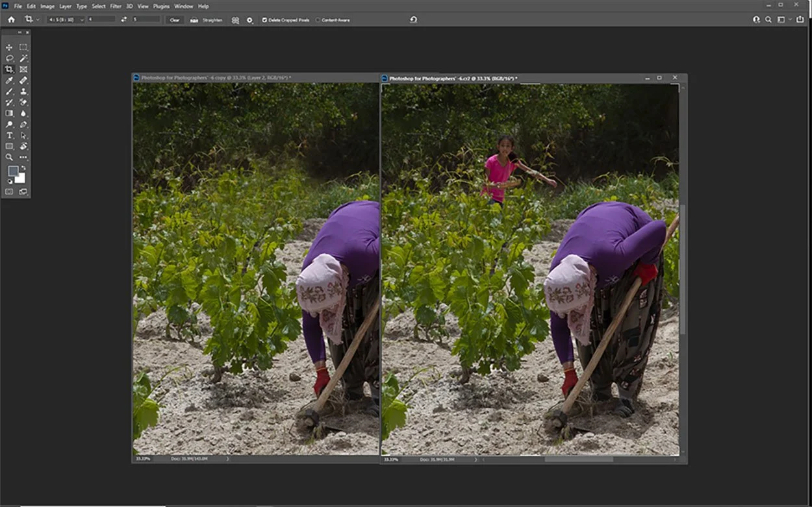The width and height of the screenshot is (812, 507).
Task: Select the Horizontal Type tool
Action: pos(9,135)
